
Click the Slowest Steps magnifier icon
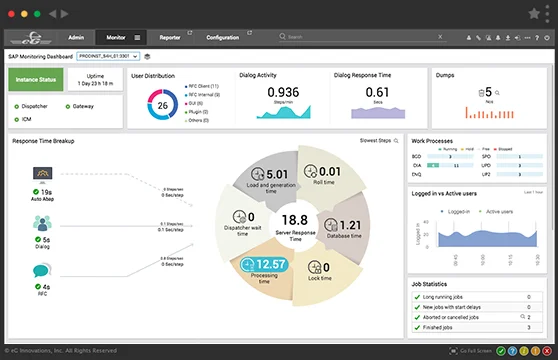pos(396,141)
